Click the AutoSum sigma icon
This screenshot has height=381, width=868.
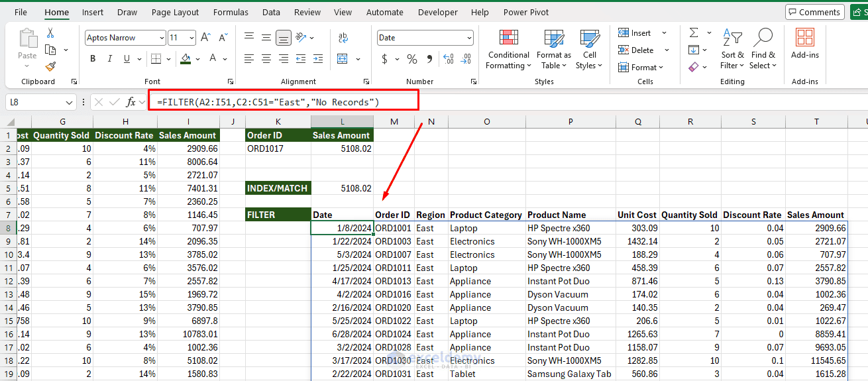pyautogui.click(x=694, y=33)
